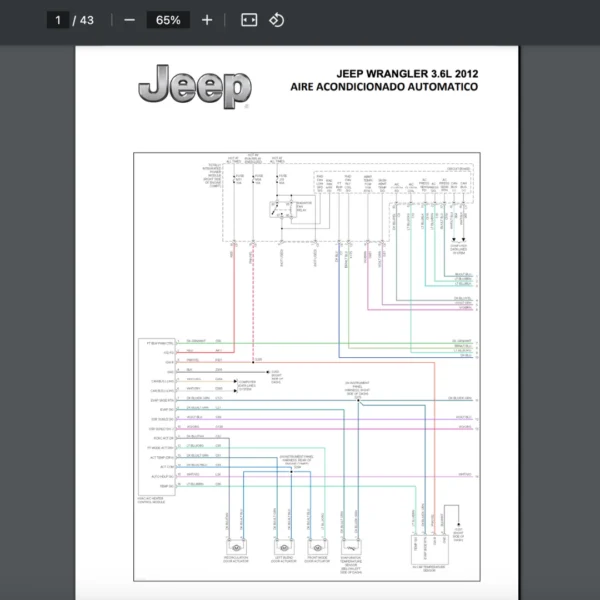Click the "/ 43" total pages text

pyautogui.click(x=83, y=20)
